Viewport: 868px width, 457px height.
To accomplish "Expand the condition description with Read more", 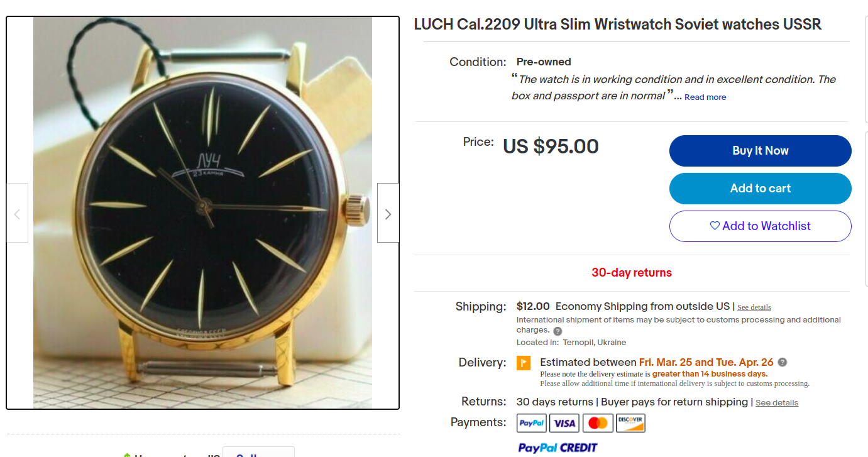I will 705,97.
